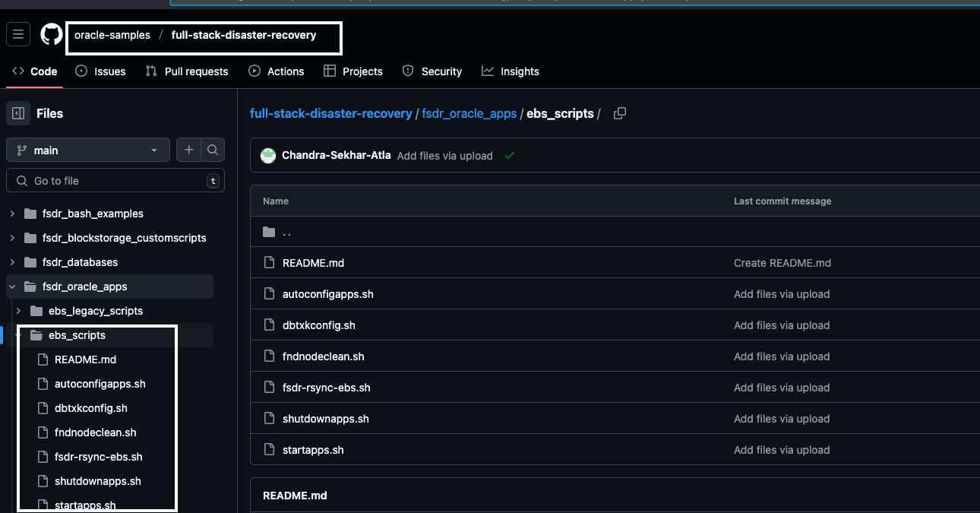
Task: Open the Pull requests tab
Action: click(x=187, y=71)
